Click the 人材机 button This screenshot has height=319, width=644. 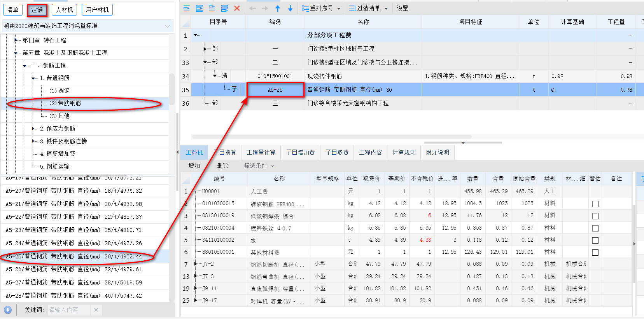(x=64, y=10)
